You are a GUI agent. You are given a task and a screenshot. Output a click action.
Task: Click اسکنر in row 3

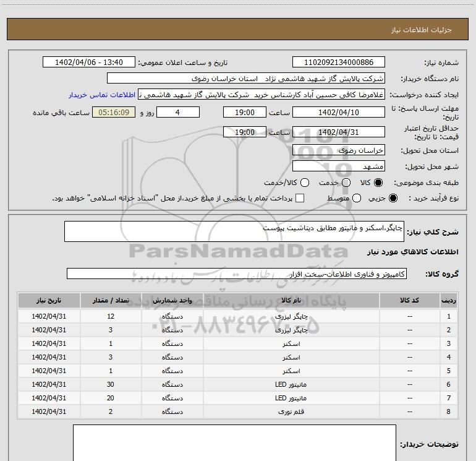pyautogui.click(x=291, y=343)
